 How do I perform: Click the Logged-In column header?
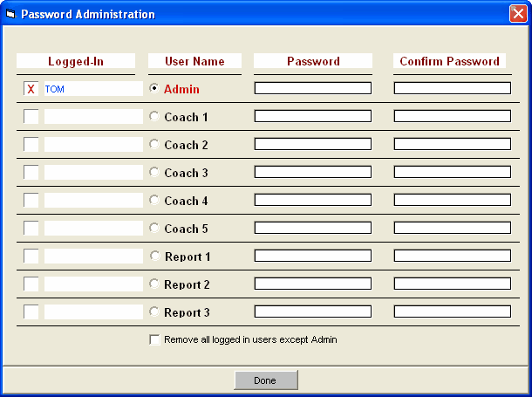(76, 61)
